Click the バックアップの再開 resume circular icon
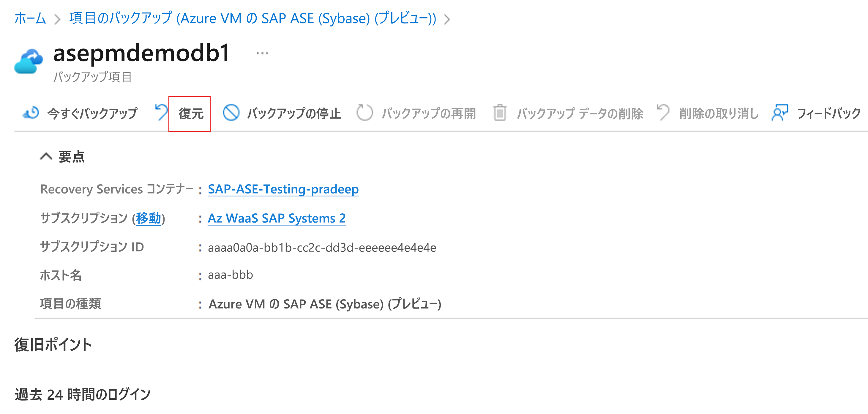This screenshot has width=868, height=414. [x=364, y=113]
